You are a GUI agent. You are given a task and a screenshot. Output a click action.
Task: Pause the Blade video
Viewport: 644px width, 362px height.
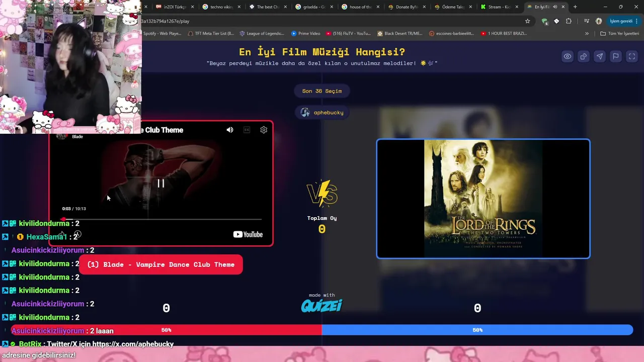[x=160, y=184]
